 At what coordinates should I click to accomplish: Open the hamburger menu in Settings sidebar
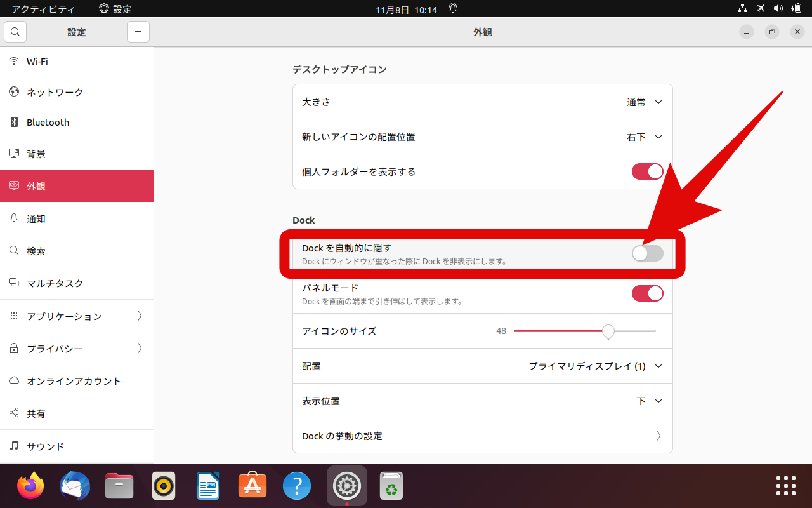[138, 32]
